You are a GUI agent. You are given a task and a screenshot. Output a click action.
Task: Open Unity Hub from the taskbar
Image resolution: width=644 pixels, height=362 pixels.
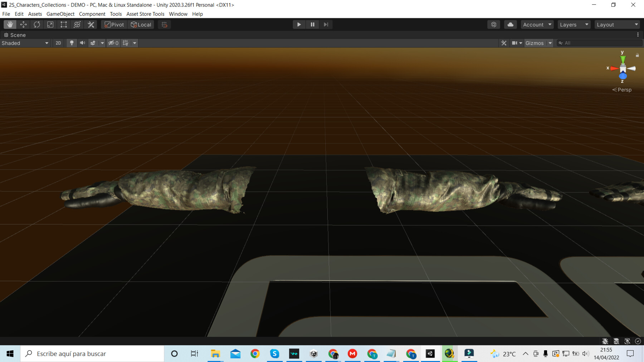pyautogui.click(x=314, y=353)
